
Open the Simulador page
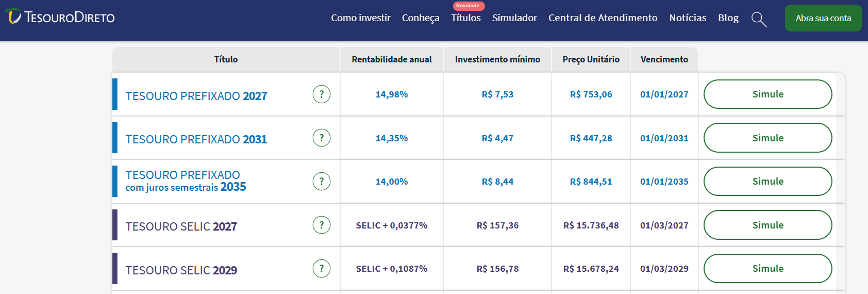tap(514, 18)
